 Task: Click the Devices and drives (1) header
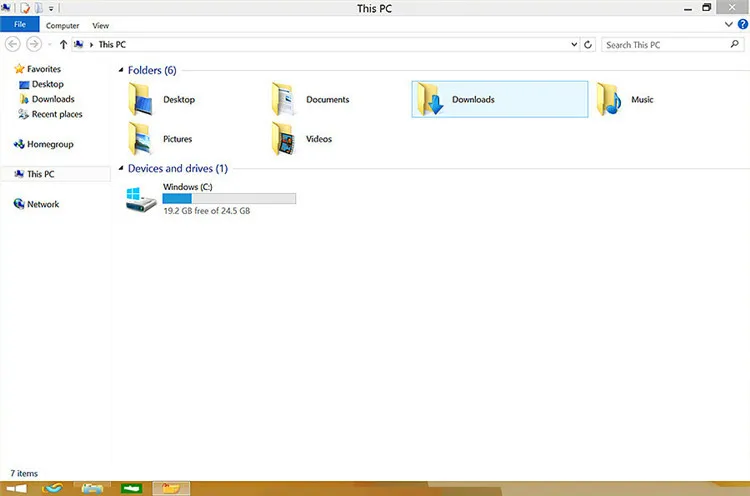click(178, 168)
